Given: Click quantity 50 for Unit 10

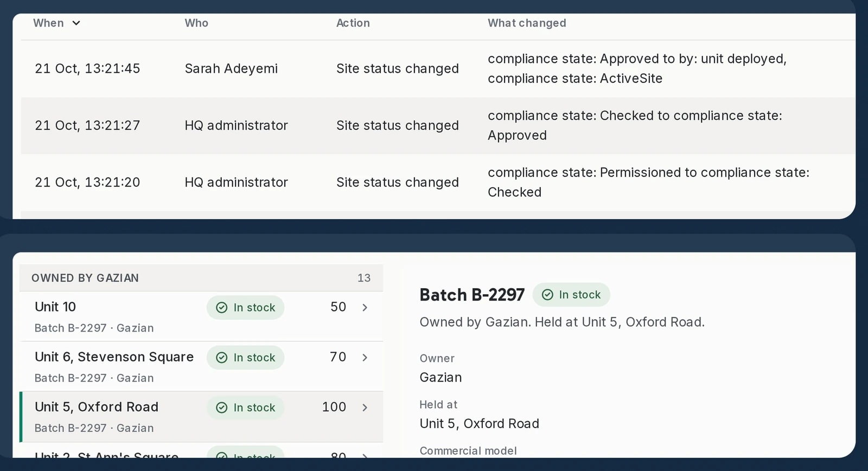Looking at the screenshot, I should [339, 307].
